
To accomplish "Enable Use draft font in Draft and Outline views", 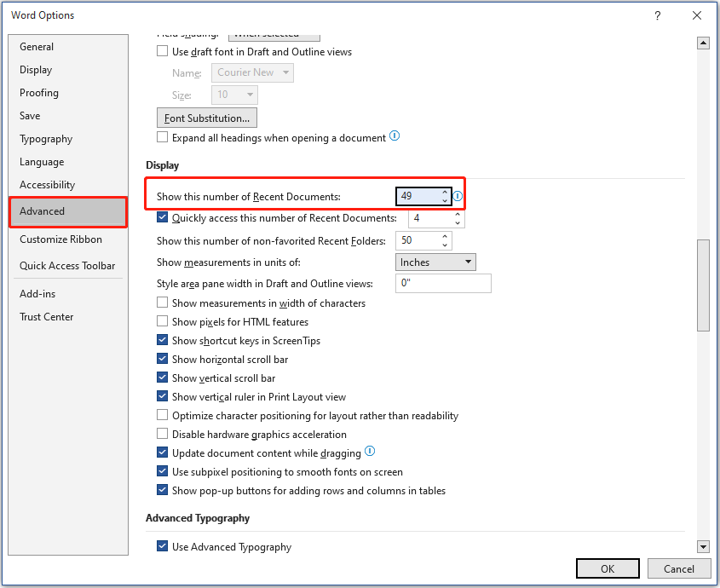I will click(x=162, y=51).
